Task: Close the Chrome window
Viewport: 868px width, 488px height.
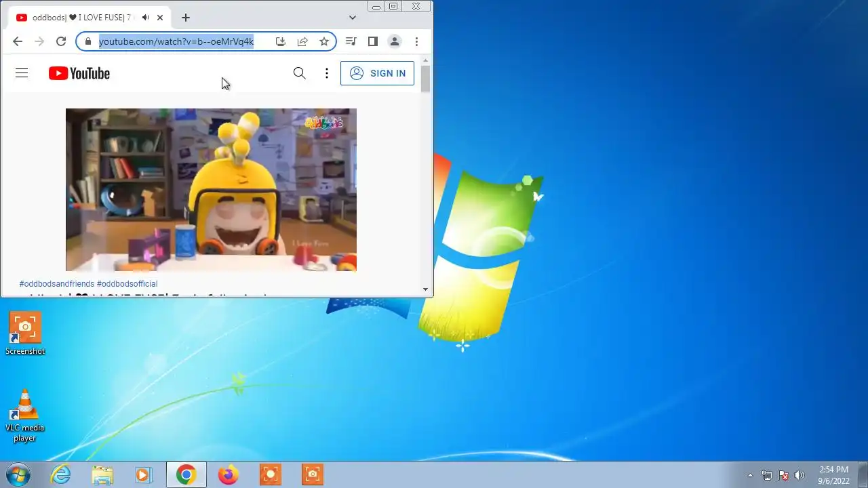Action: coord(416,6)
